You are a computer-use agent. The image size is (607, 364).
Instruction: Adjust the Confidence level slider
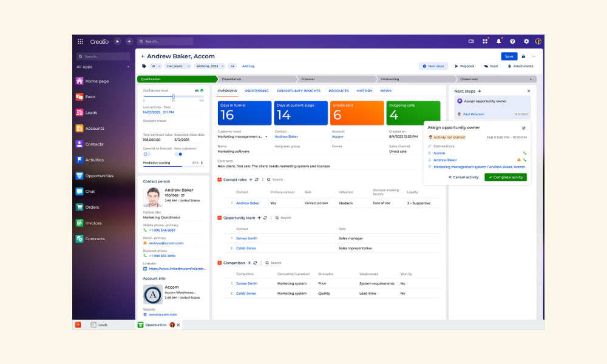tap(174, 96)
